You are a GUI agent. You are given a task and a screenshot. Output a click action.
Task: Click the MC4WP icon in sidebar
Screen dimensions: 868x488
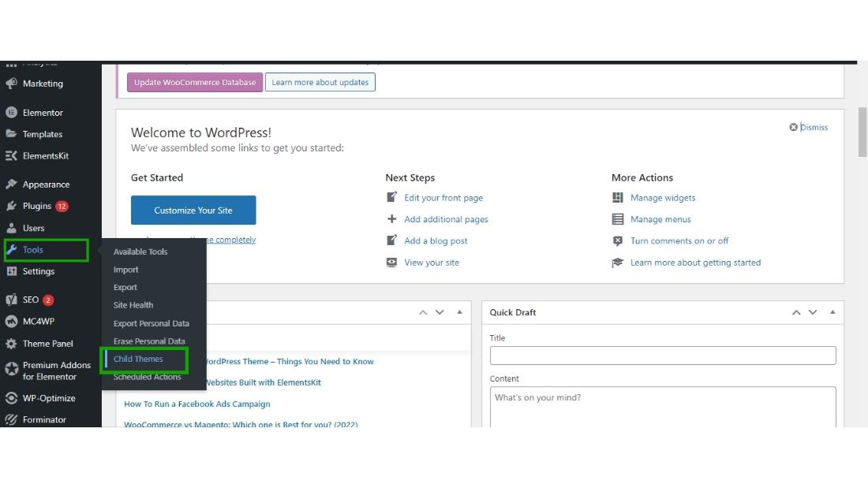(x=11, y=322)
